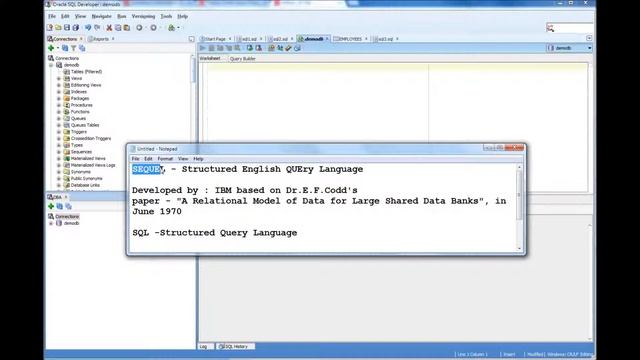The height and width of the screenshot is (360, 640).
Task: Open the demodb connection dropdown
Action: [589, 48]
